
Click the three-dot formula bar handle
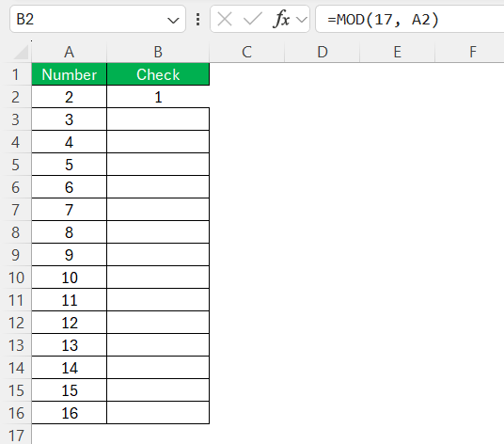pos(198,20)
